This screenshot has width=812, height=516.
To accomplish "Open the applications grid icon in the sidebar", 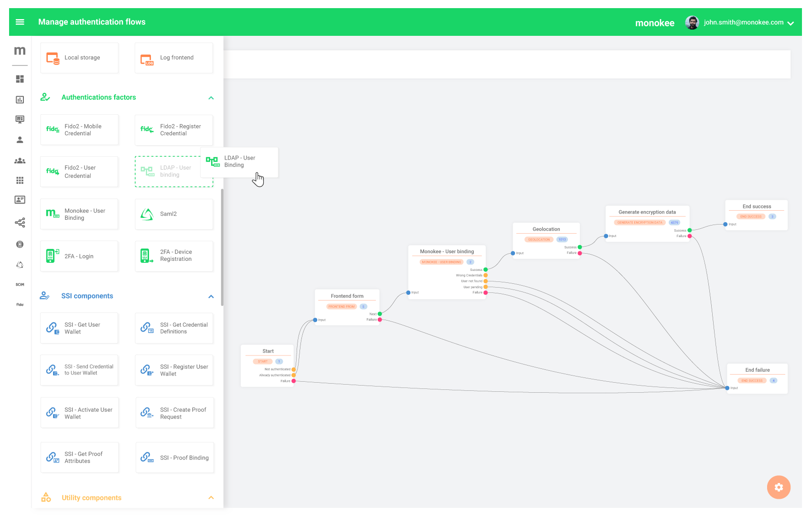I will 20,181.
